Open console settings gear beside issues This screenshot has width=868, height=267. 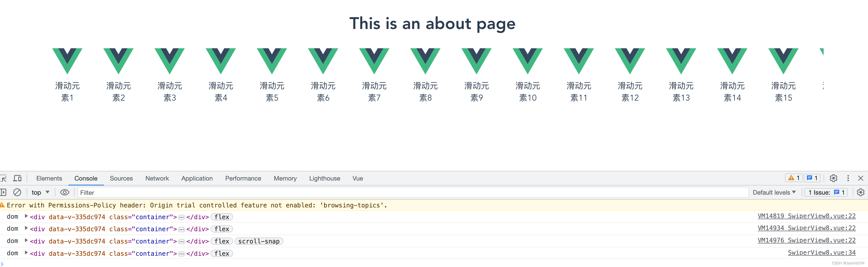coord(861,193)
